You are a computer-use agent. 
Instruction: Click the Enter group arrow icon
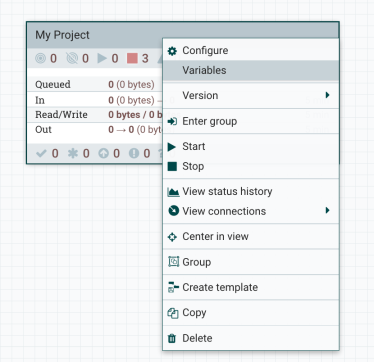(x=172, y=122)
